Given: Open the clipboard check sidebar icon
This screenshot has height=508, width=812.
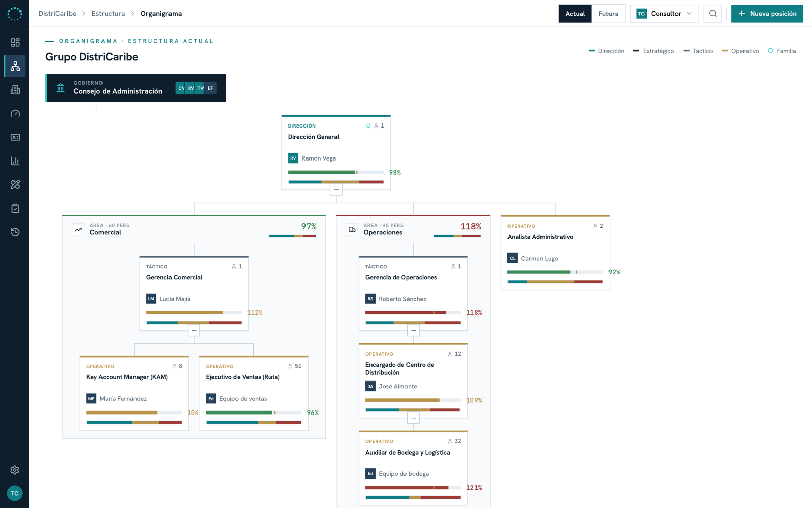Looking at the screenshot, I should point(15,208).
